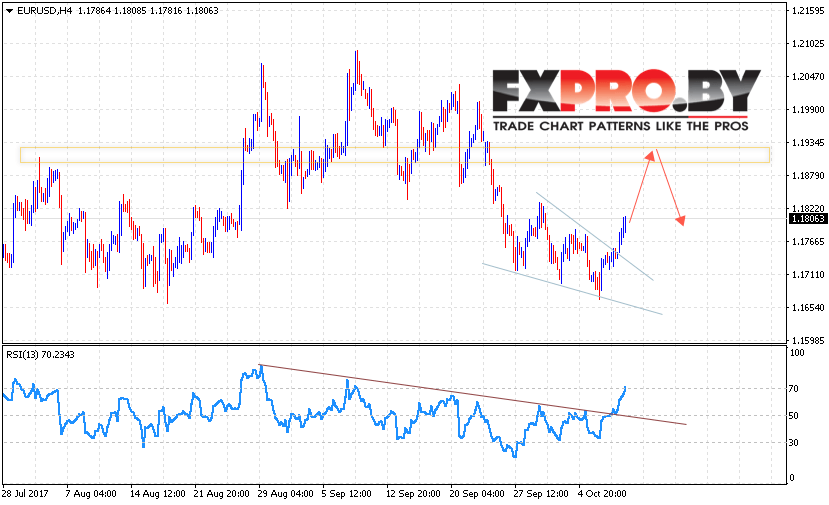Select the current price label 1.18063
829x505 pixels.
tap(807, 218)
